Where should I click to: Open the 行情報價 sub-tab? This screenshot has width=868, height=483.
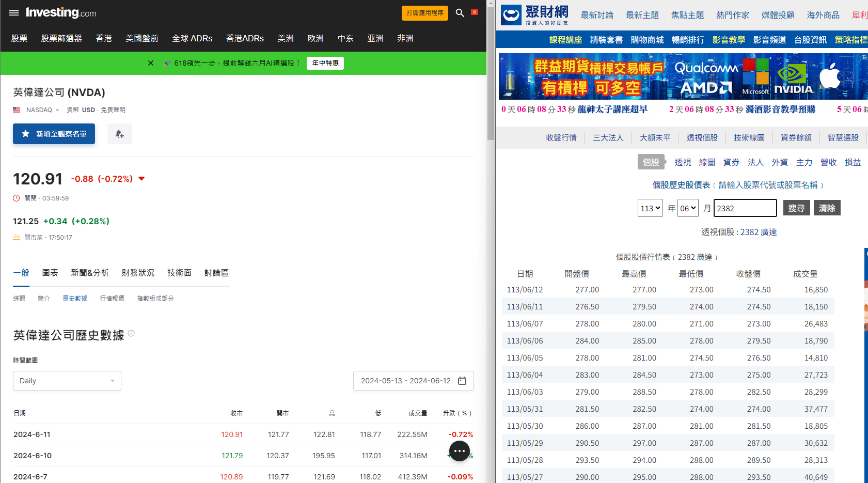[x=112, y=299]
